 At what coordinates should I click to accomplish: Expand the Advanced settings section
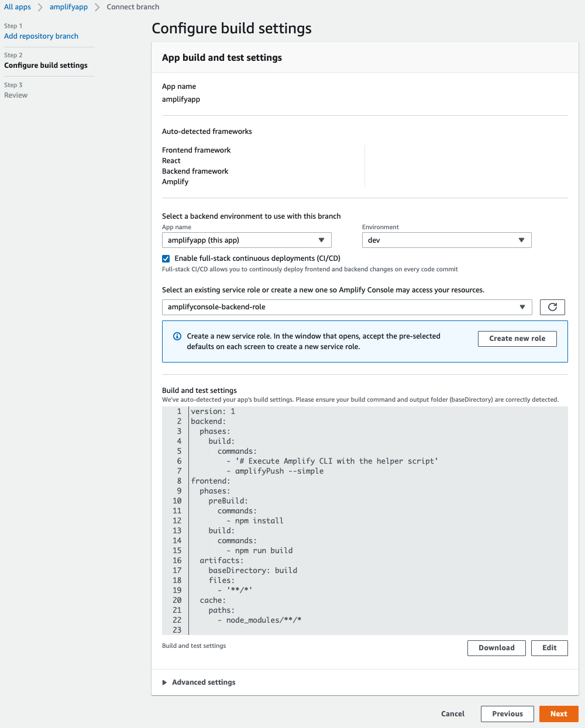point(199,682)
